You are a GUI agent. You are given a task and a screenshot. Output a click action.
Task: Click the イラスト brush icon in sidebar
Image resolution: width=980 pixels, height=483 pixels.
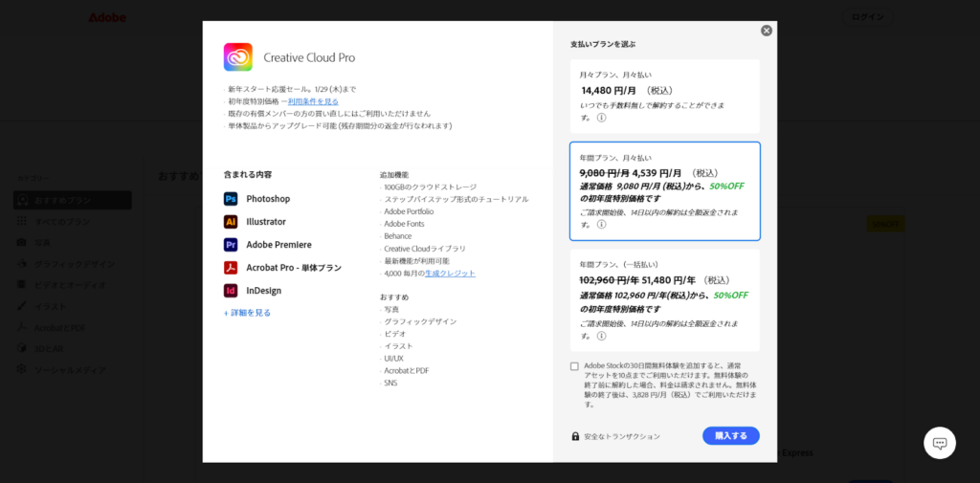[x=22, y=306]
